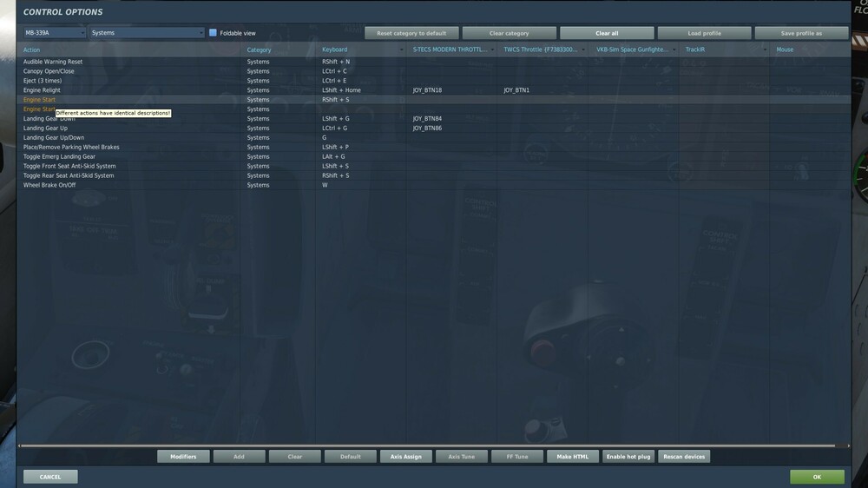Click the Clear binding button at bottom
This screenshot has width=868, height=488.
(x=294, y=457)
